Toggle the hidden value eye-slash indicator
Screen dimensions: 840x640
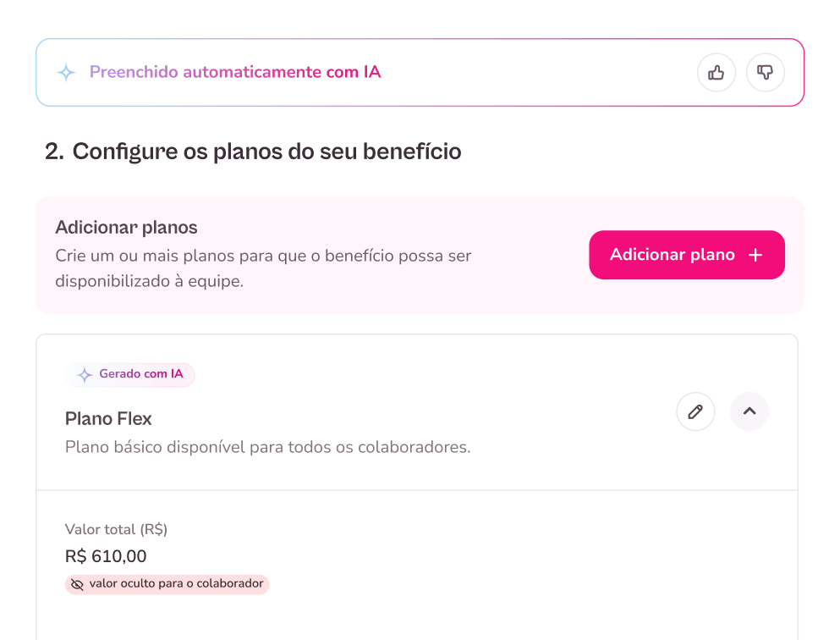[77, 584]
